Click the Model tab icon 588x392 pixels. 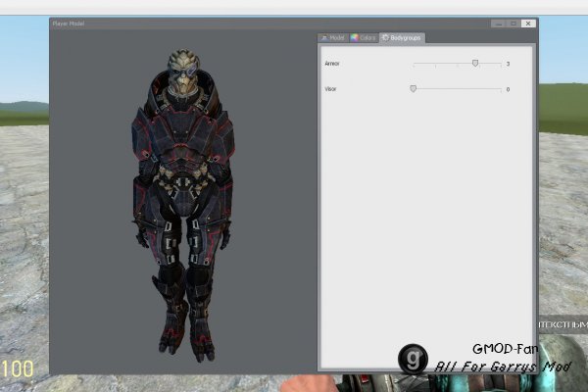coord(324,38)
